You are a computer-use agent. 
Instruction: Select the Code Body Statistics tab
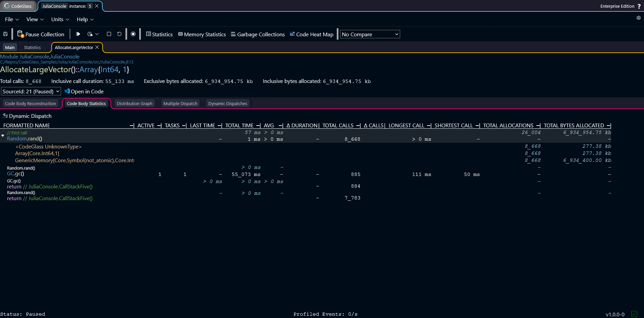(x=86, y=103)
